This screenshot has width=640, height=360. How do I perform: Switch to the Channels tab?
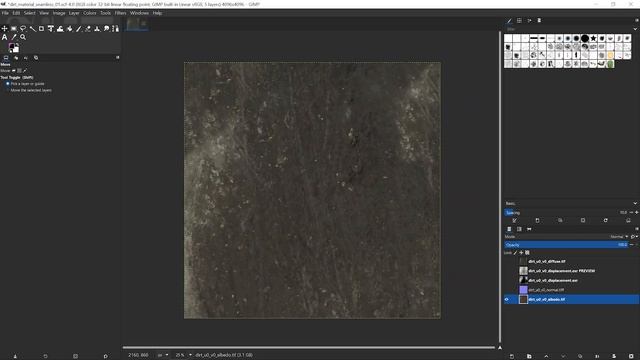pos(519,229)
